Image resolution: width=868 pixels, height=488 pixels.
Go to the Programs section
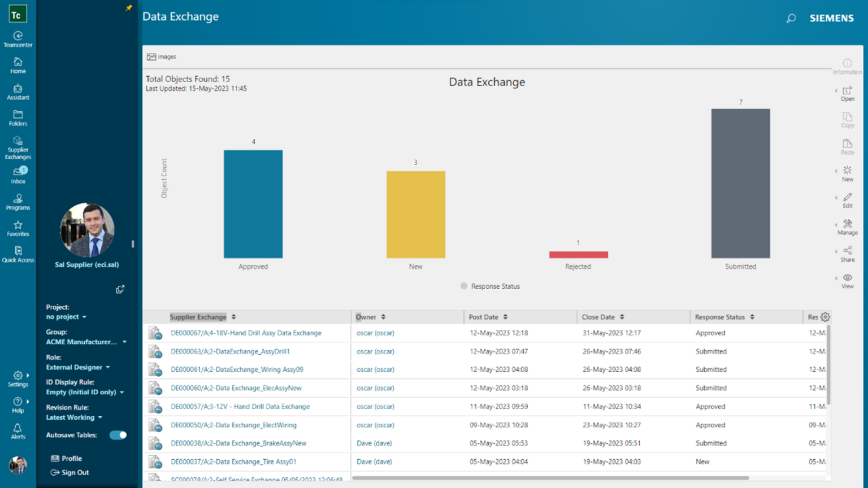(18, 201)
